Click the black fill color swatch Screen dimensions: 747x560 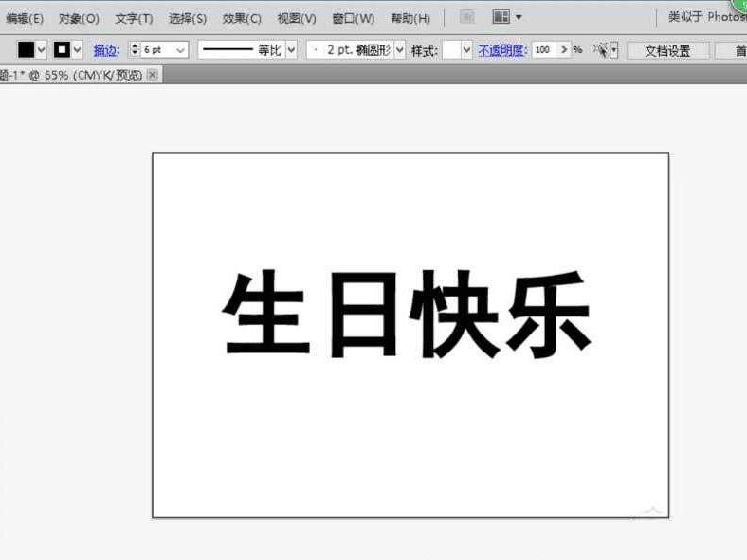(x=27, y=49)
